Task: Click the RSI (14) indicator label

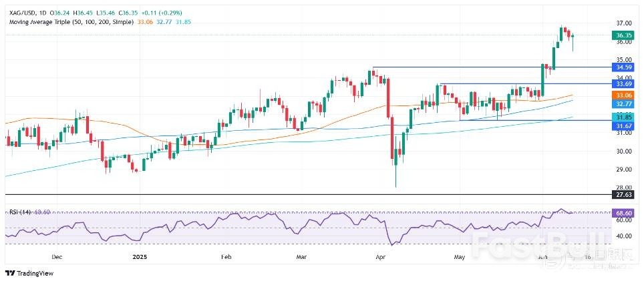Action: click(21, 212)
